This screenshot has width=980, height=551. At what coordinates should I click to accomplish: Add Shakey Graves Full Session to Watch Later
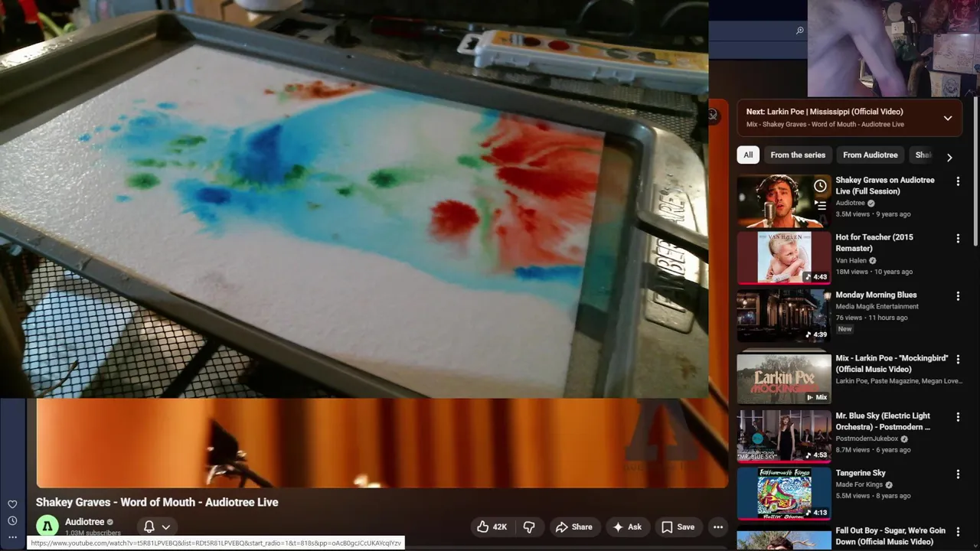[x=820, y=186]
